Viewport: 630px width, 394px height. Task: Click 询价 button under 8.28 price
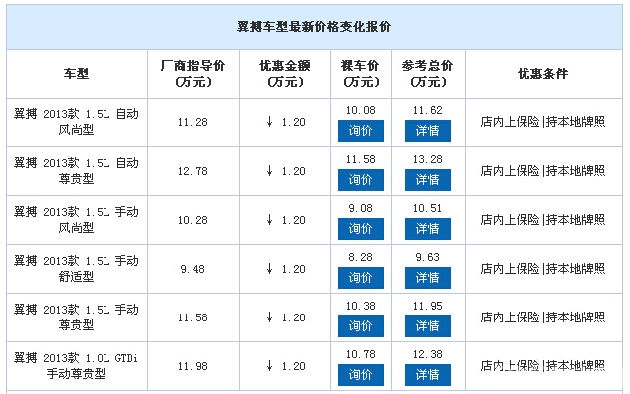click(360, 278)
